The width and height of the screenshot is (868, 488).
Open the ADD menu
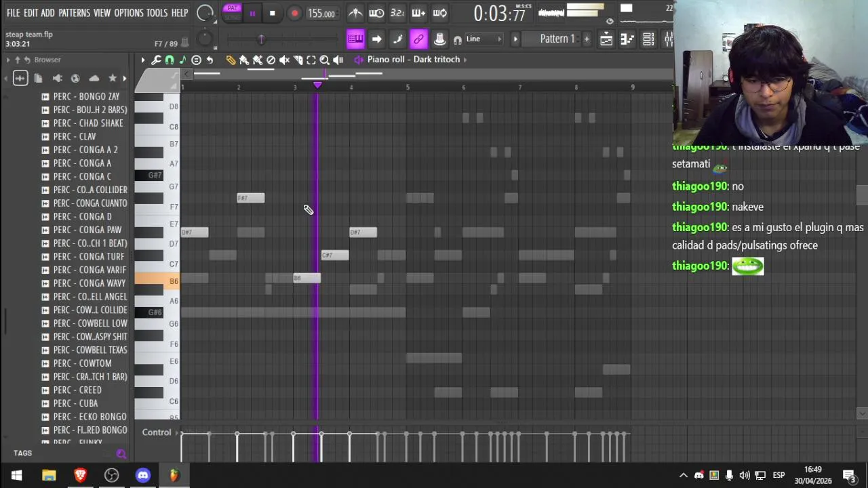coord(47,13)
